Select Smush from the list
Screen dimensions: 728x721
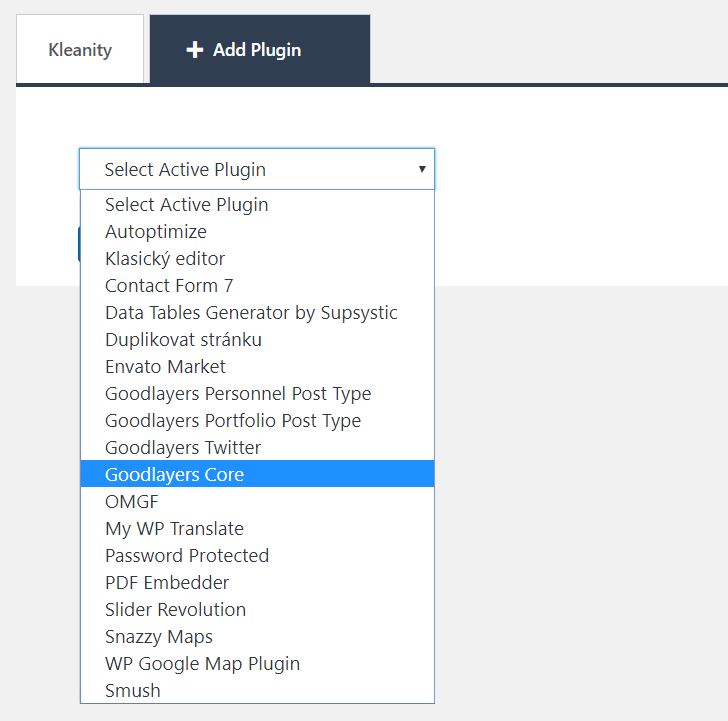(x=257, y=689)
